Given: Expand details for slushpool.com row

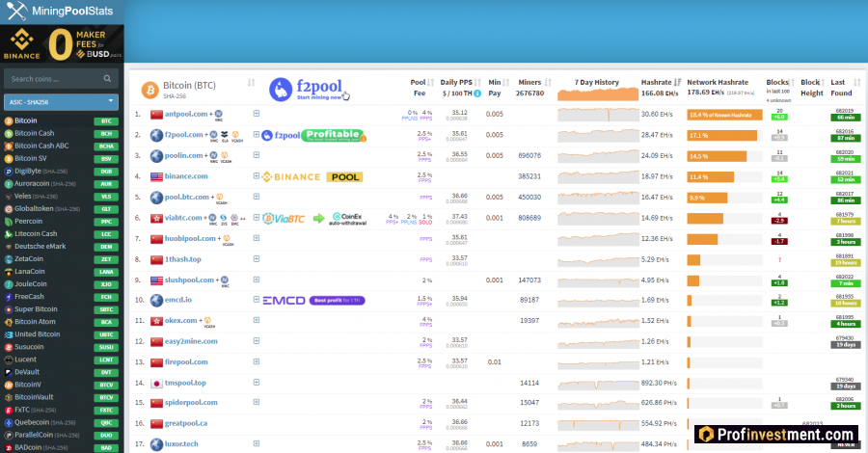Looking at the screenshot, I should (257, 280).
